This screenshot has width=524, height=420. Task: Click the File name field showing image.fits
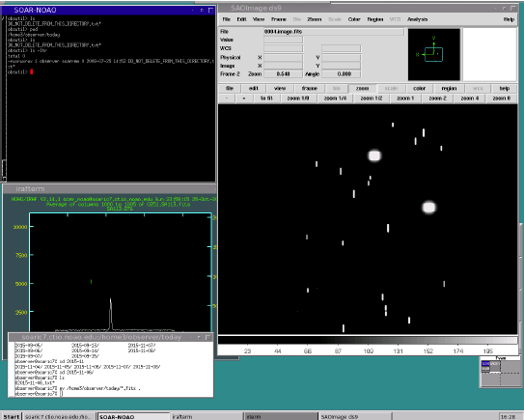[334, 32]
